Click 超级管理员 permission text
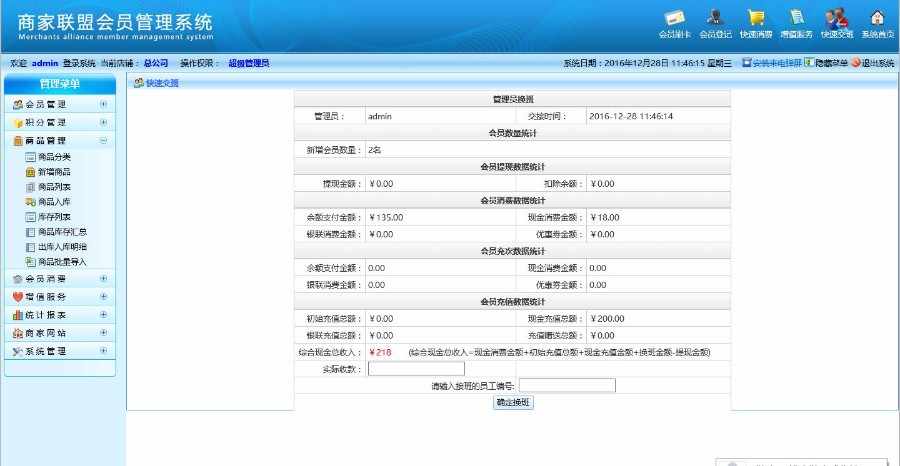The image size is (900, 466). point(249,63)
